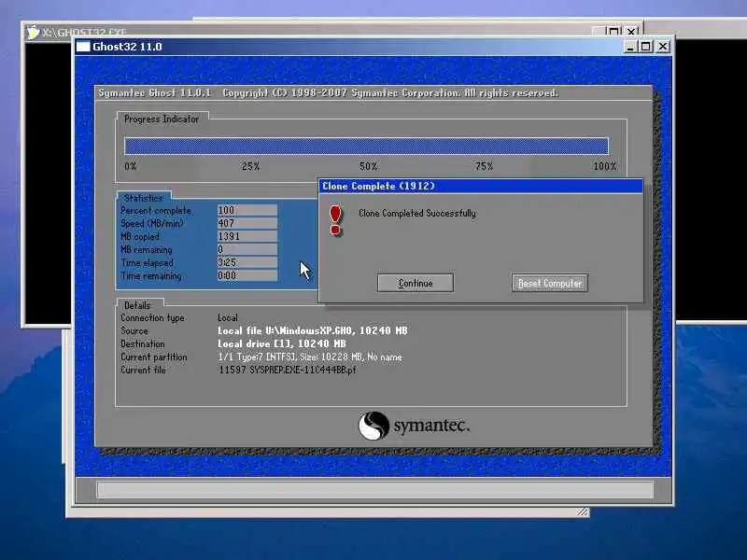Viewport: 747px width, 560px height.
Task: Click the Ghost32 11.0 title bar icon
Action: coord(83,47)
